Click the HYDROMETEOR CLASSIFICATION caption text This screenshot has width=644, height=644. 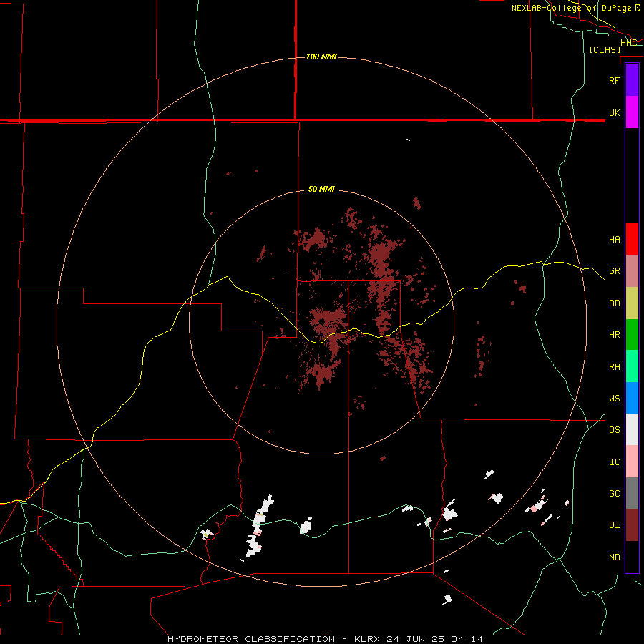(251, 639)
